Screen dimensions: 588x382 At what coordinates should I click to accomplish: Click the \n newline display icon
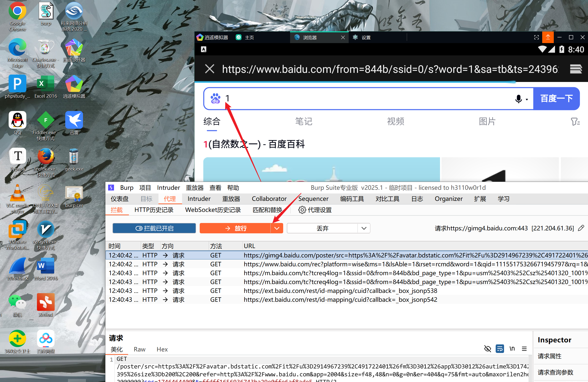[512, 349]
